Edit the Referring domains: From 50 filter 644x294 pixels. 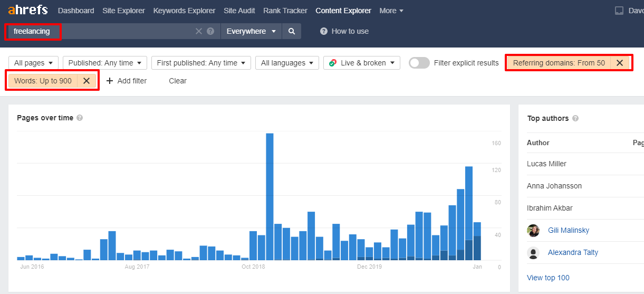pyautogui.click(x=559, y=63)
